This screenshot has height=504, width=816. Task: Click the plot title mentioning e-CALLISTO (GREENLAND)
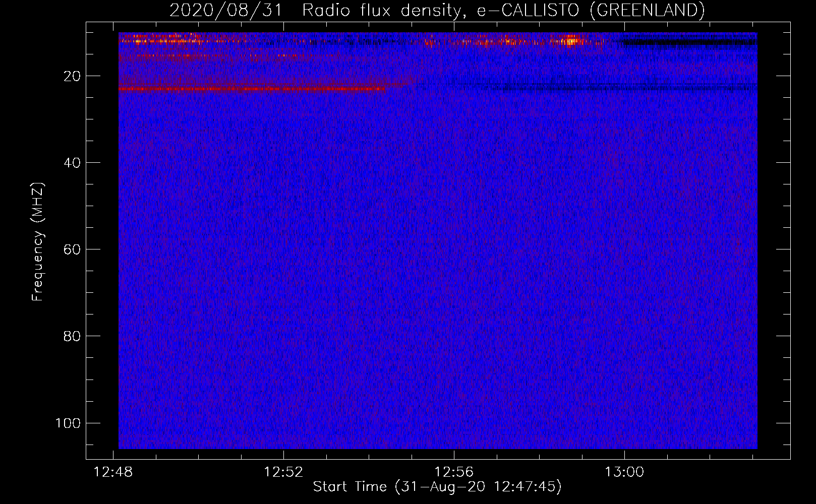click(437, 10)
